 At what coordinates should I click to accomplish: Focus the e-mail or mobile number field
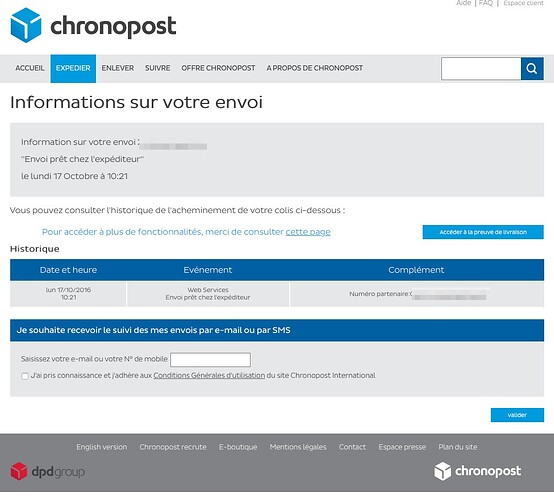coord(211,360)
